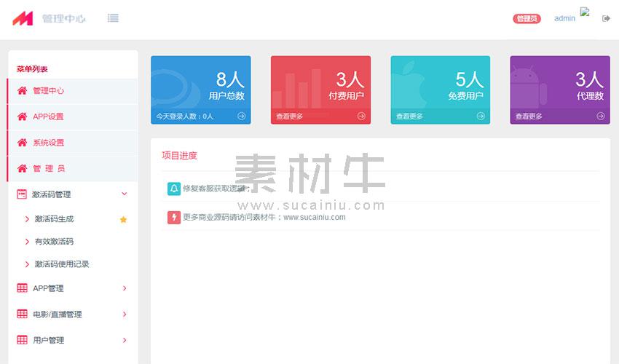Click home icon beside 系统设置
Image resolution: width=619 pixels, height=364 pixels.
point(22,143)
